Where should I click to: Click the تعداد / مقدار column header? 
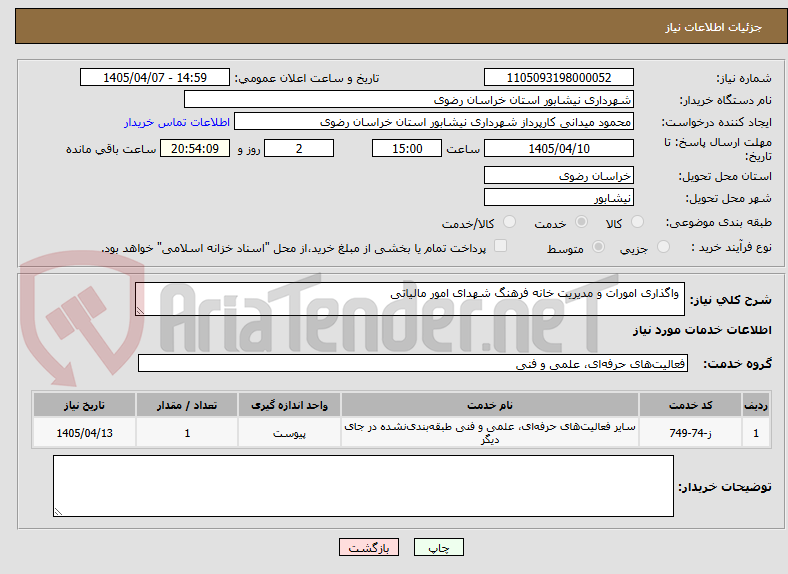point(187,405)
